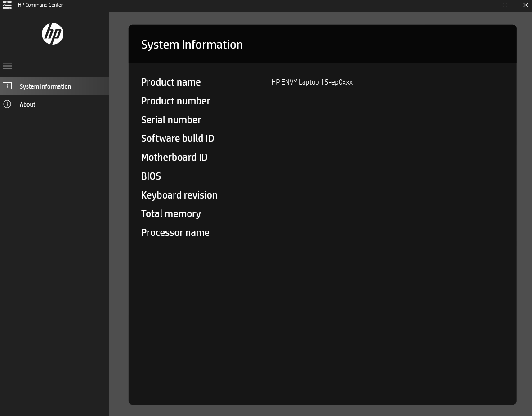Click the System Information sidebar icon
This screenshot has height=416, width=532.
7,86
